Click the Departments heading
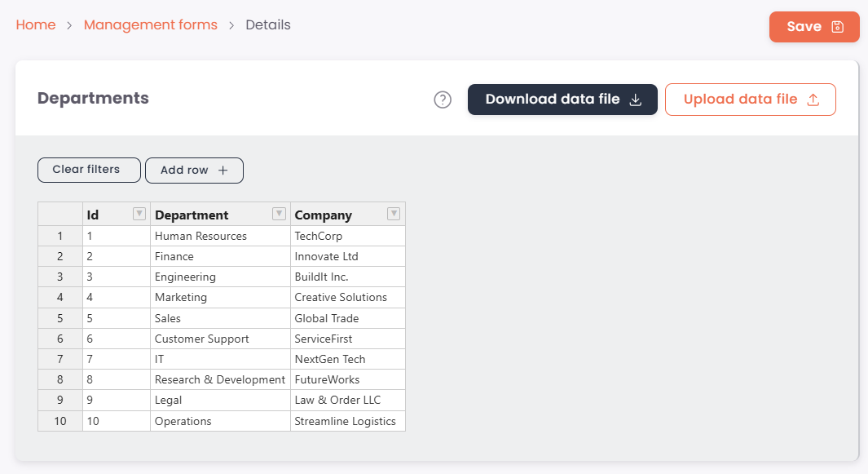The image size is (868, 474). [x=93, y=98]
